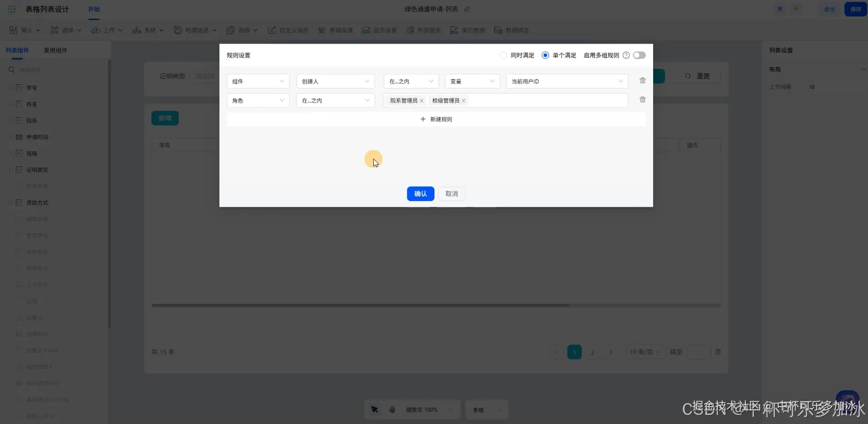Switch to the 复用组件 tab
Viewport: 868px width, 424px height.
55,50
